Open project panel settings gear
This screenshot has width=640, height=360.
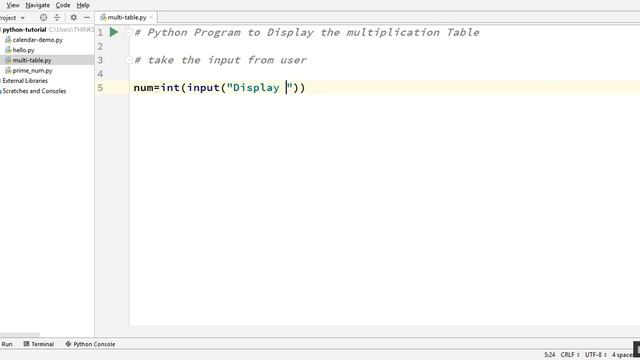click(73, 18)
